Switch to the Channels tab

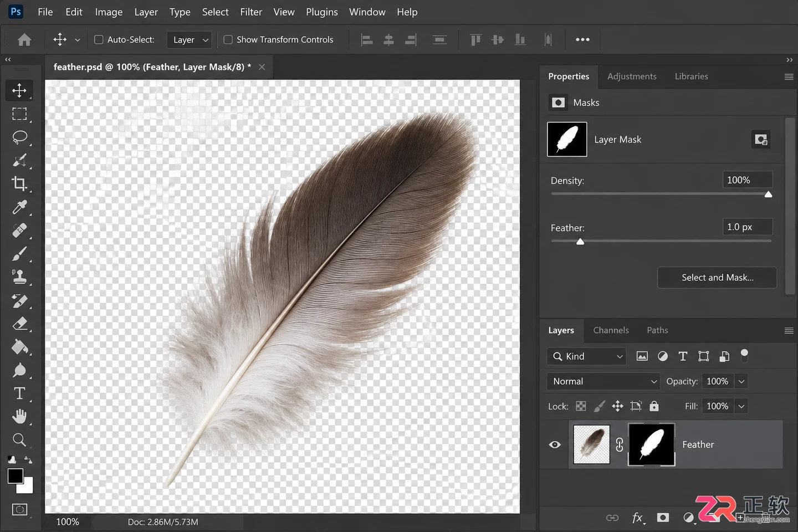click(x=611, y=330)
